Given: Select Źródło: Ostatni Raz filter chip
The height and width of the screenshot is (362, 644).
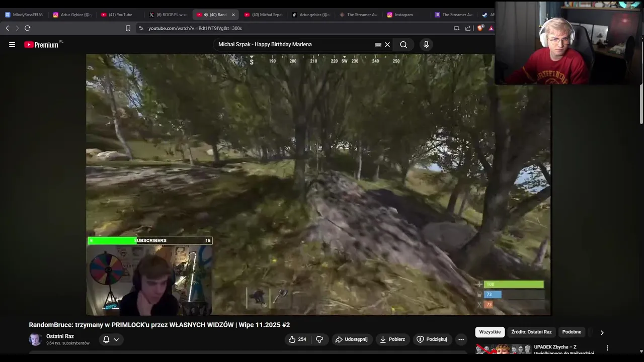Looking at the screenshot, I should point(531,332).
